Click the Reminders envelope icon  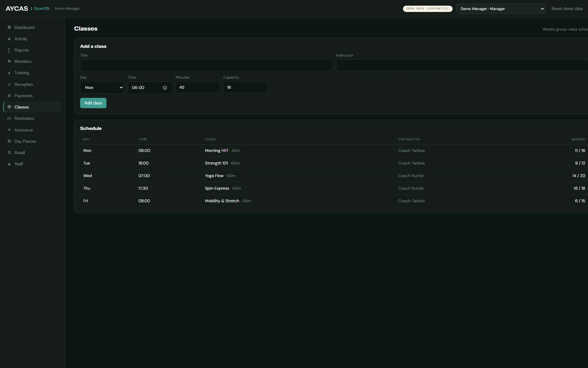point(9,118)
